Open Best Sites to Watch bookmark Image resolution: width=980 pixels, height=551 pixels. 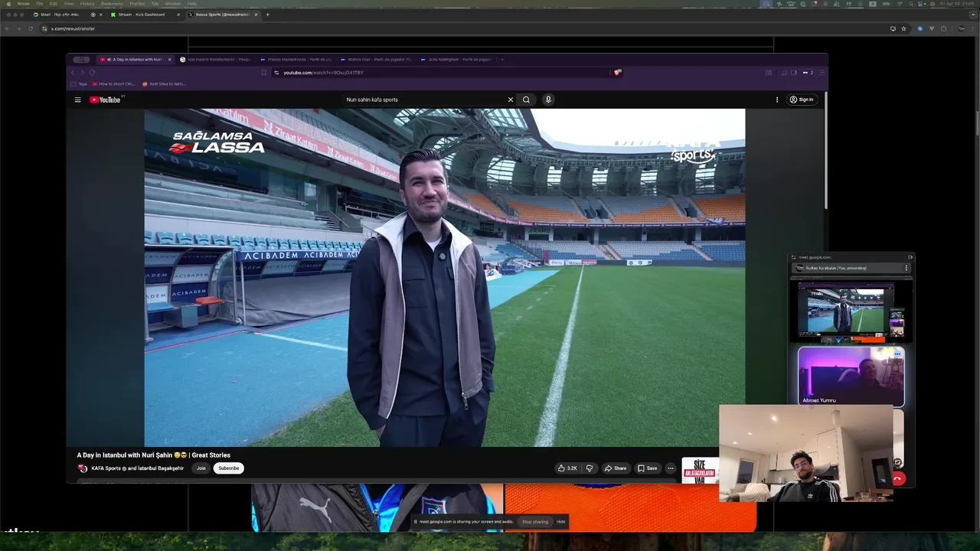pyautogui.click(x=163, y=83)
